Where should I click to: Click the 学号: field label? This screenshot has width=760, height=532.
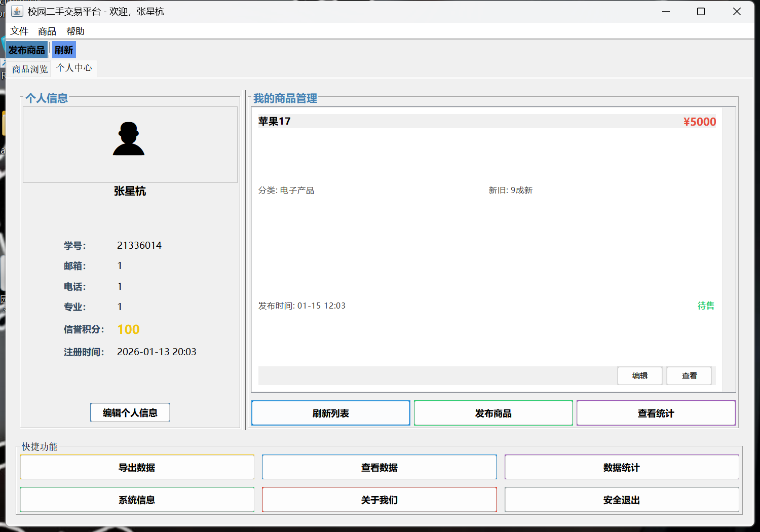(75, 246)
